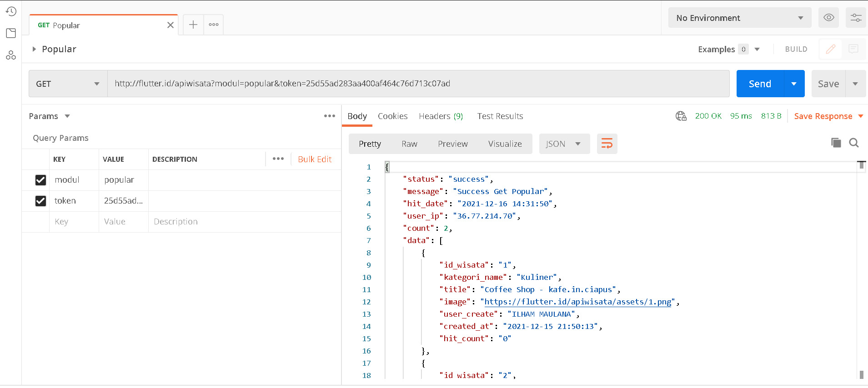868x388 pixels.
Task: Switch to the Cookies tab
Action: pyautogui.click(x=392, y=116)
